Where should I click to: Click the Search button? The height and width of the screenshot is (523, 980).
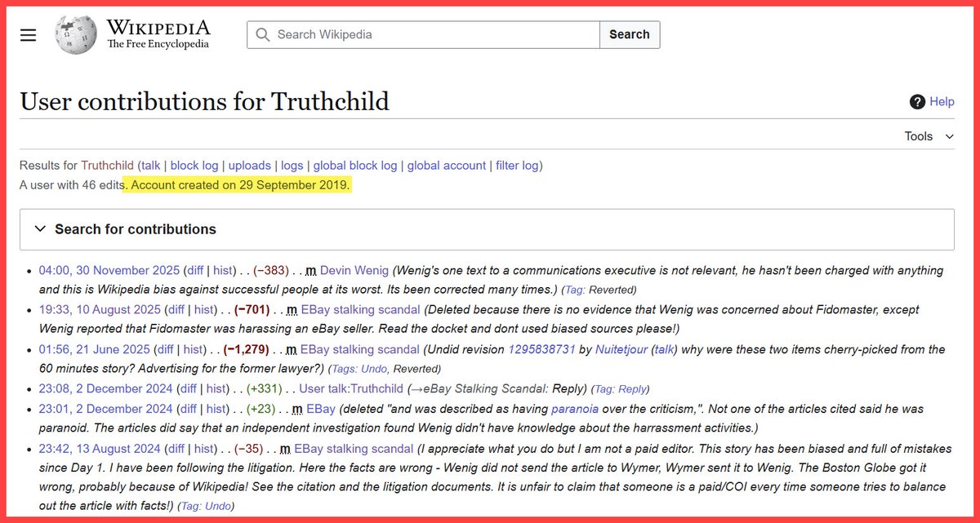tap(630, 35)
